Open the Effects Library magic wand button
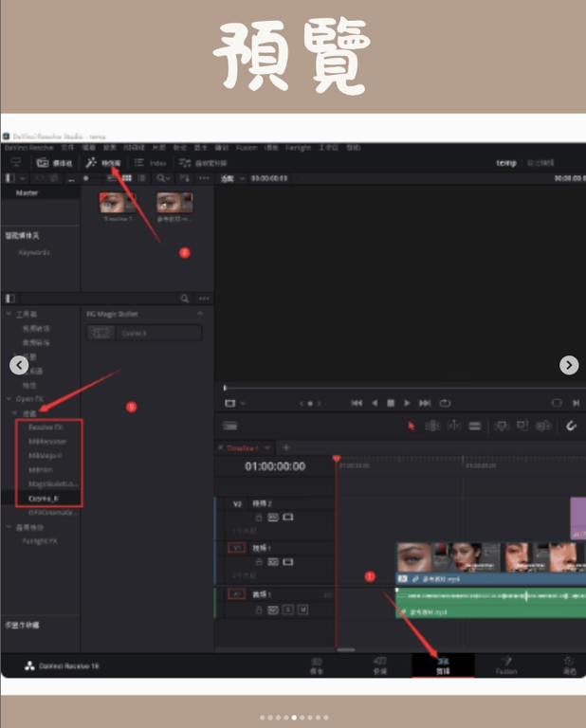 (x=103, y=162)
